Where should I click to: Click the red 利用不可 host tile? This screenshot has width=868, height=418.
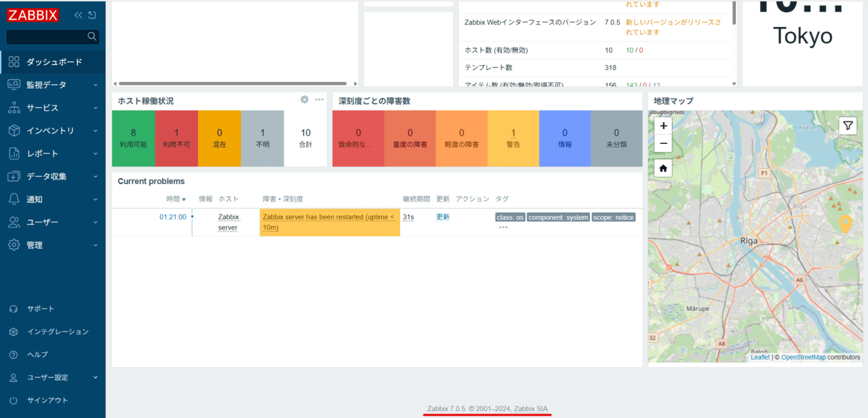tap(176, 138)
